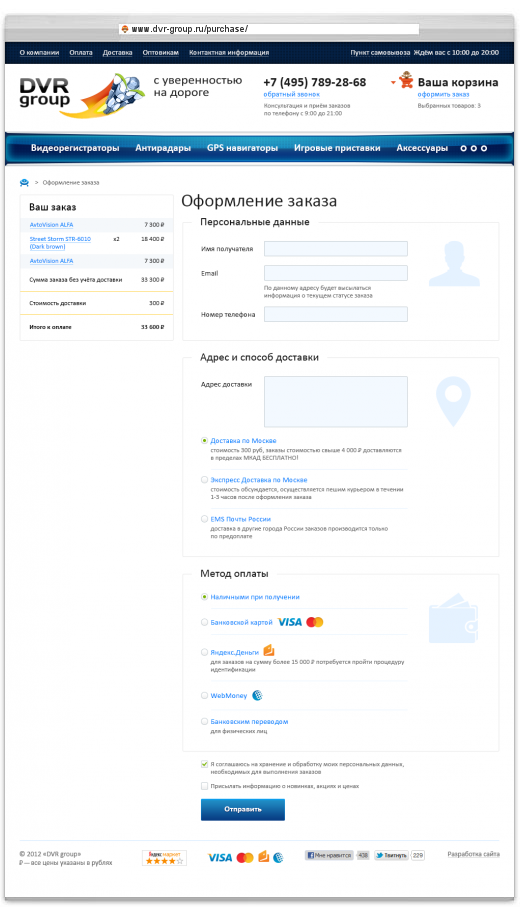The height and width of the screenshot is (910, 520).
Task: Choose Банковской картой payment method
Action: pyautogui.click(x=204, y=622)
